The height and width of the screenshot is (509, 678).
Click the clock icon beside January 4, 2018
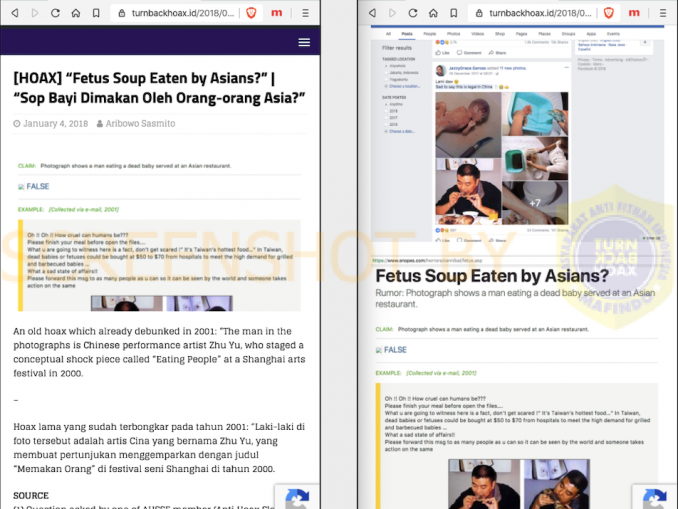[17, 124]
